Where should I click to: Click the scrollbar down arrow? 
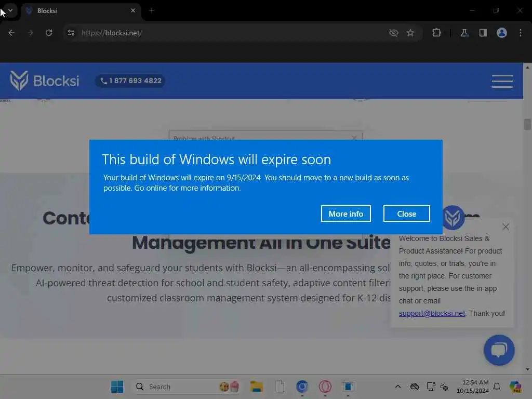click(527, 369)
